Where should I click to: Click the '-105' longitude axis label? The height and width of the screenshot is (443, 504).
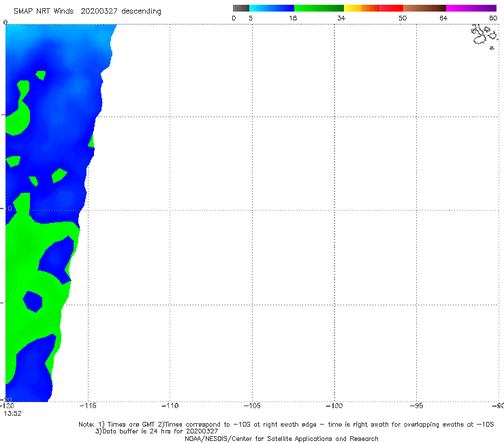click(x=252, y=406)
